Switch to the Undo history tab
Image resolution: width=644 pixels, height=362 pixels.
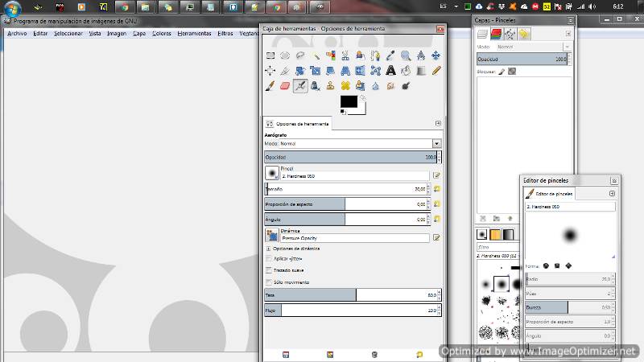524,34
